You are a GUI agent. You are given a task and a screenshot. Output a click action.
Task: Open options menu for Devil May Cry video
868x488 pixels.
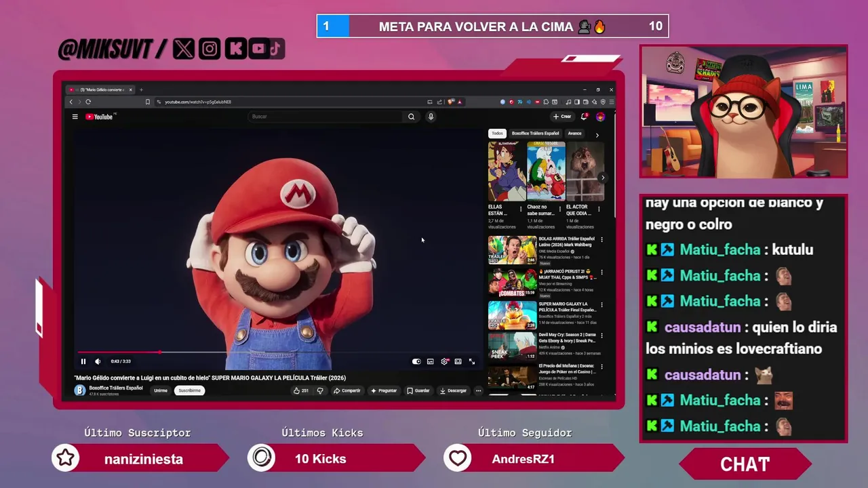tap(601, 335)
